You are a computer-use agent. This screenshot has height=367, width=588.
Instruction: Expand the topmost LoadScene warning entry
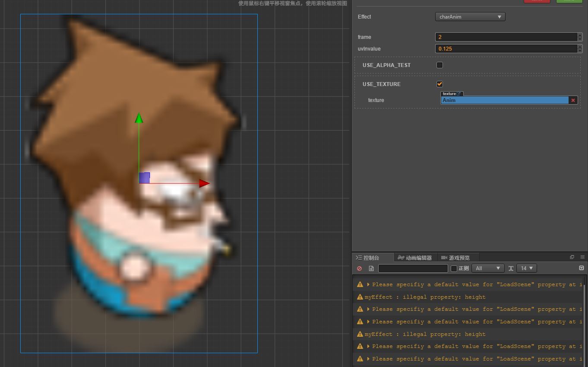(x=368, y=284)
